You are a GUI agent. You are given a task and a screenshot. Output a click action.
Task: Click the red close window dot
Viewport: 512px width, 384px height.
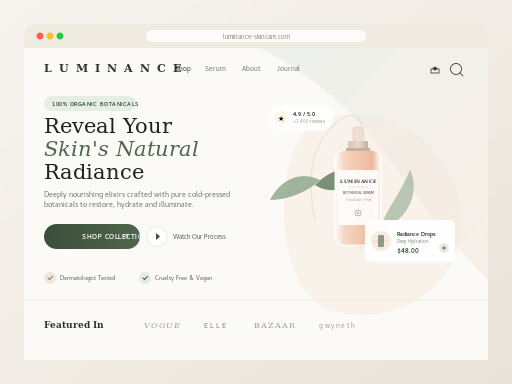tap(40, 36)
